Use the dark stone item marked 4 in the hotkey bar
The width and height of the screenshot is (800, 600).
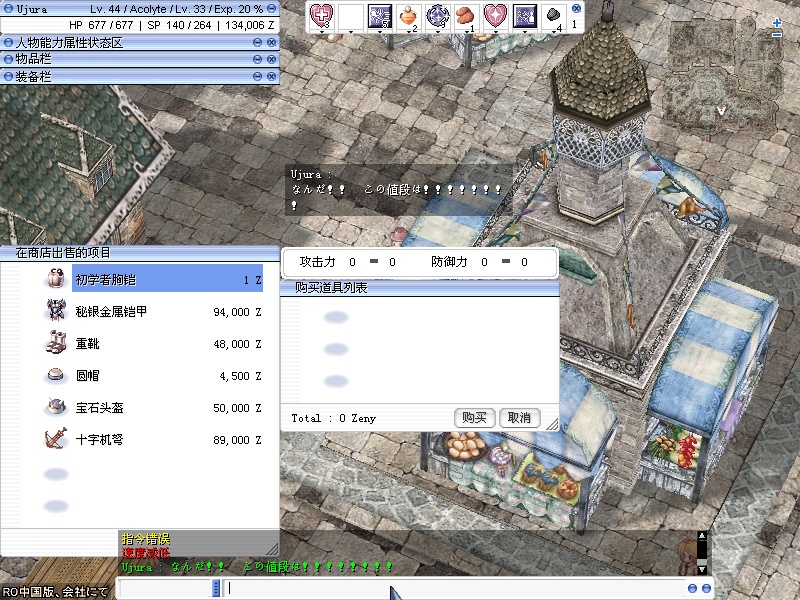554,15
